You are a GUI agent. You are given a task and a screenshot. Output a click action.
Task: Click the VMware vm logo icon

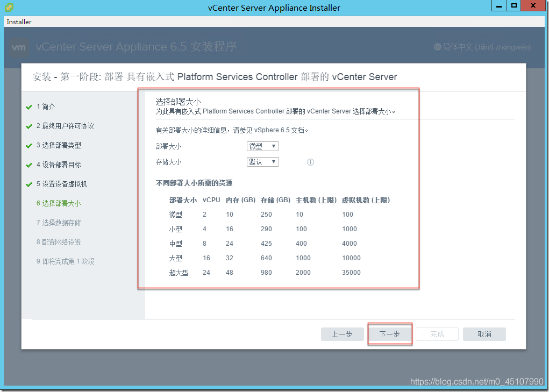pos(19,47)
